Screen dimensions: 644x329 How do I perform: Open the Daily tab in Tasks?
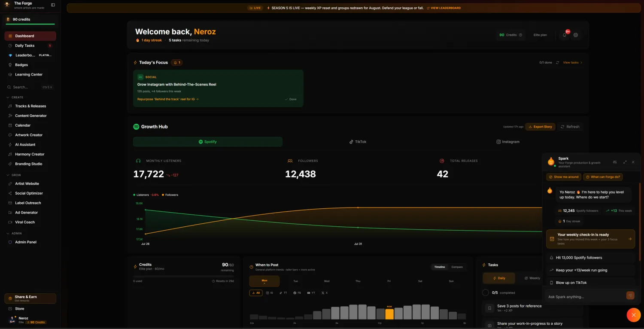(x=498, y=278)
